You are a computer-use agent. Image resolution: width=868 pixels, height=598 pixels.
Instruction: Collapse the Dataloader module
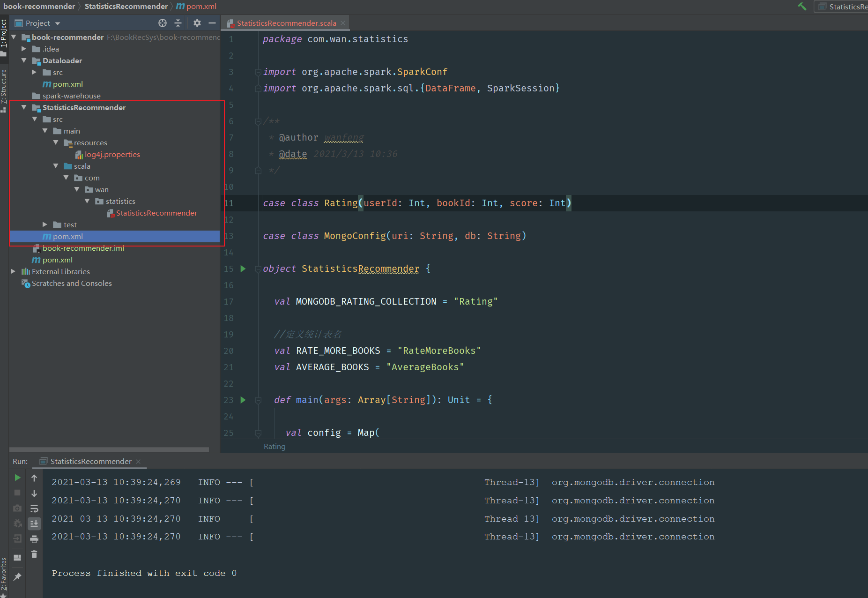(x=24, y=60)
